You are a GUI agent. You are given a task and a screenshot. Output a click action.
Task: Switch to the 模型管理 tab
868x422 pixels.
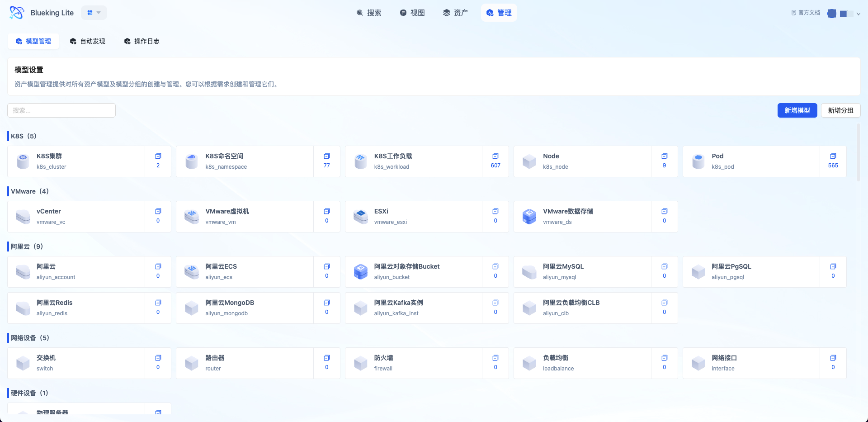pyautogui.click(x=33, y=41)
